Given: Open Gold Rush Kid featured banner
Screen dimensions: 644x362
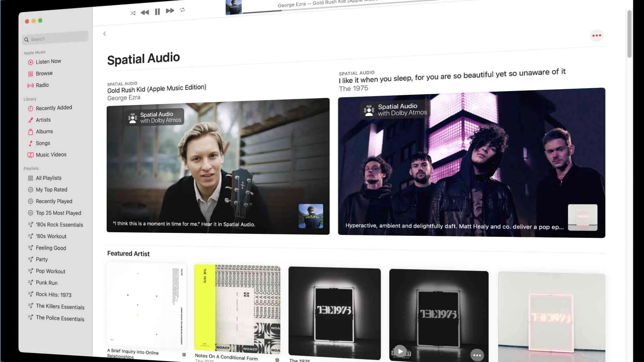Looking at the screenshot, I should pos(218,166).
